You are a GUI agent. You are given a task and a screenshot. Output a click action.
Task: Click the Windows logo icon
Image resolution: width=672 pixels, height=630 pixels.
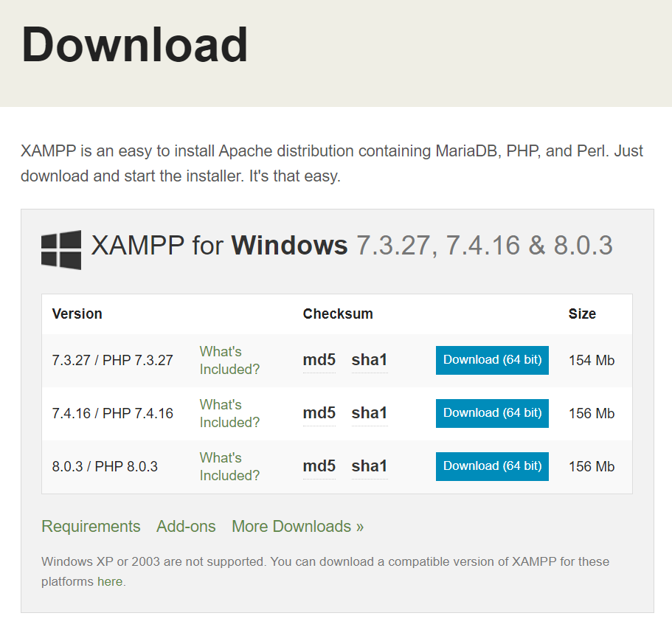61,246
